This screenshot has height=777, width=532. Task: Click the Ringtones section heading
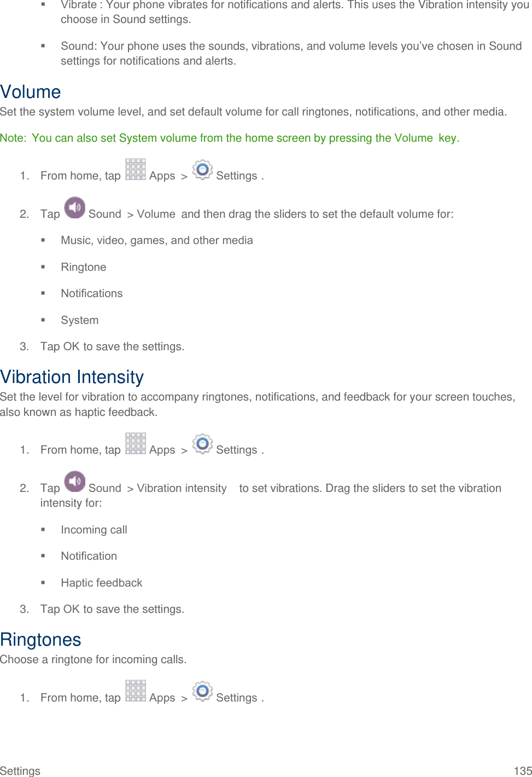41,640
